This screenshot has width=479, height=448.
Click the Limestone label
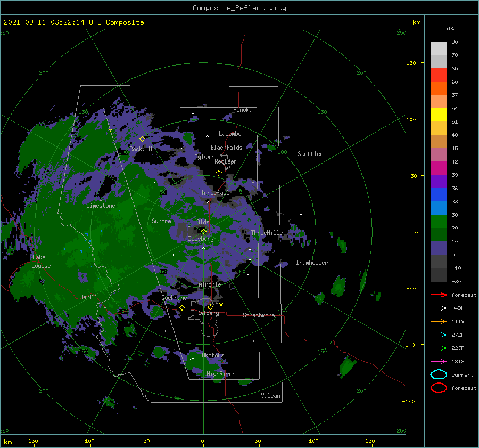coord(101,206)
